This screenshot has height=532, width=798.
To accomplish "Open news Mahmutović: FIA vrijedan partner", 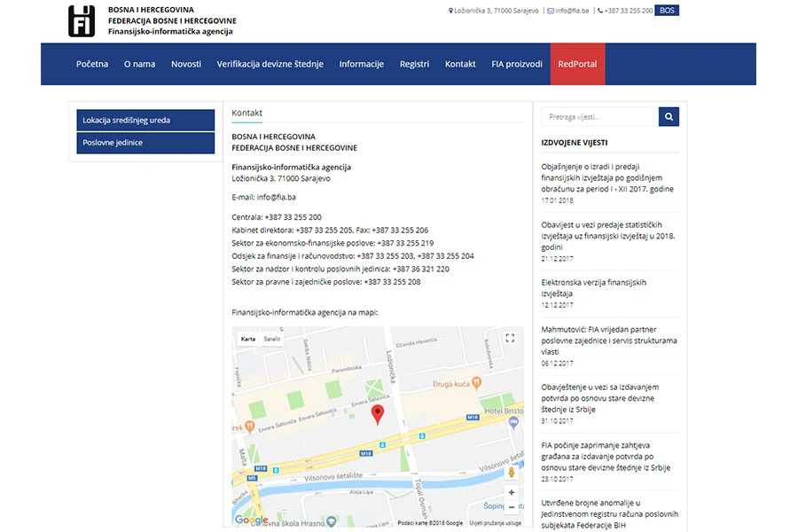I will (x=609, y=340).
